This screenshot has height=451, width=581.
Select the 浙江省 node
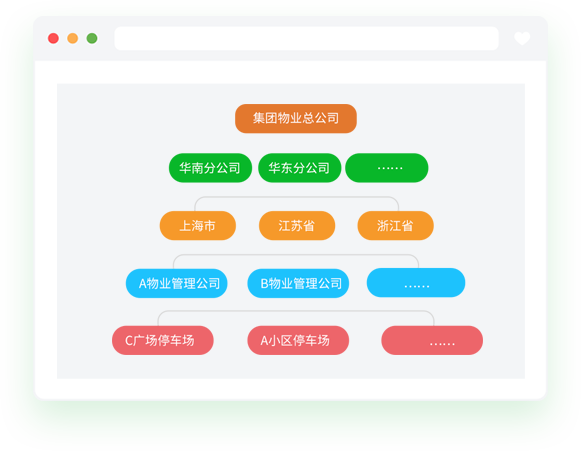click(395, 226)
